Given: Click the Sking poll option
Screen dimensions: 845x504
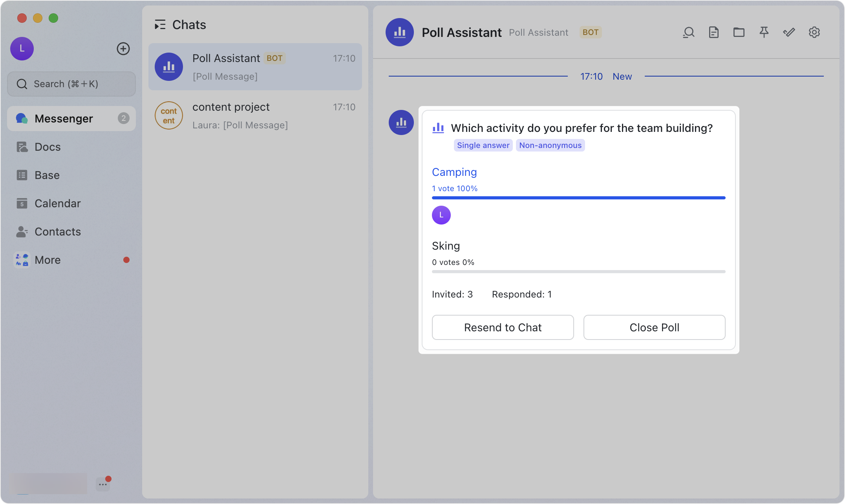Looking at the screenshot, I should (x=446, y=246).
